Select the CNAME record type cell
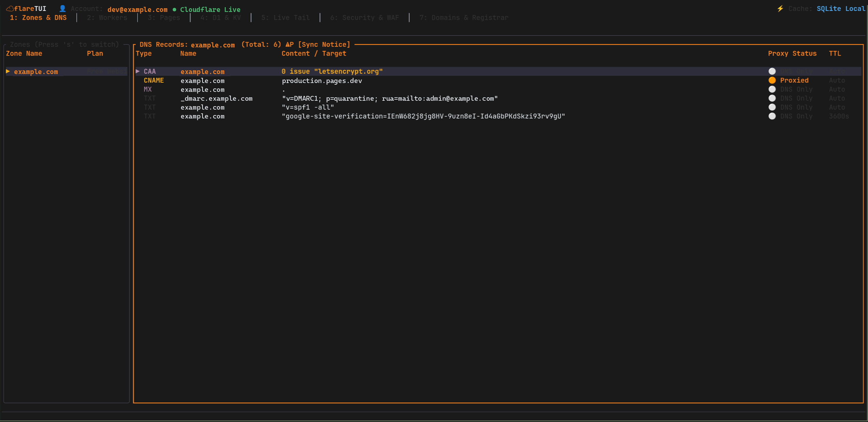868x422 pixels. (154, 81)
